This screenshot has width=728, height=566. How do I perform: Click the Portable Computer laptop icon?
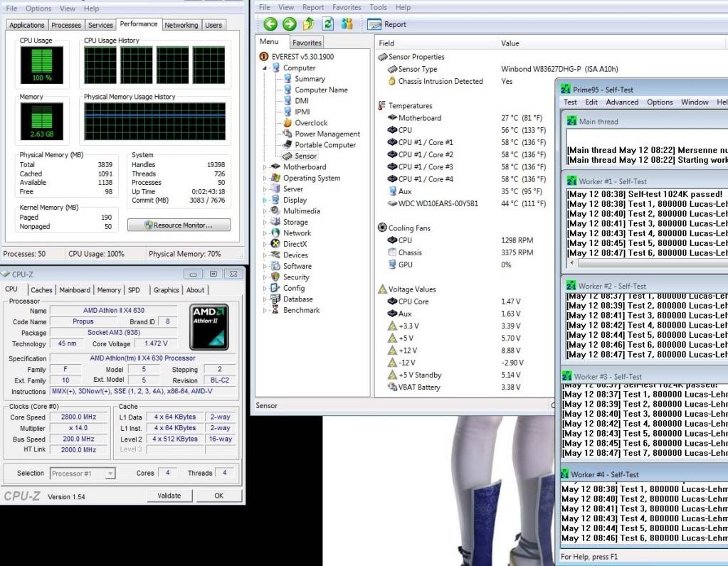(x=287, y=145)
